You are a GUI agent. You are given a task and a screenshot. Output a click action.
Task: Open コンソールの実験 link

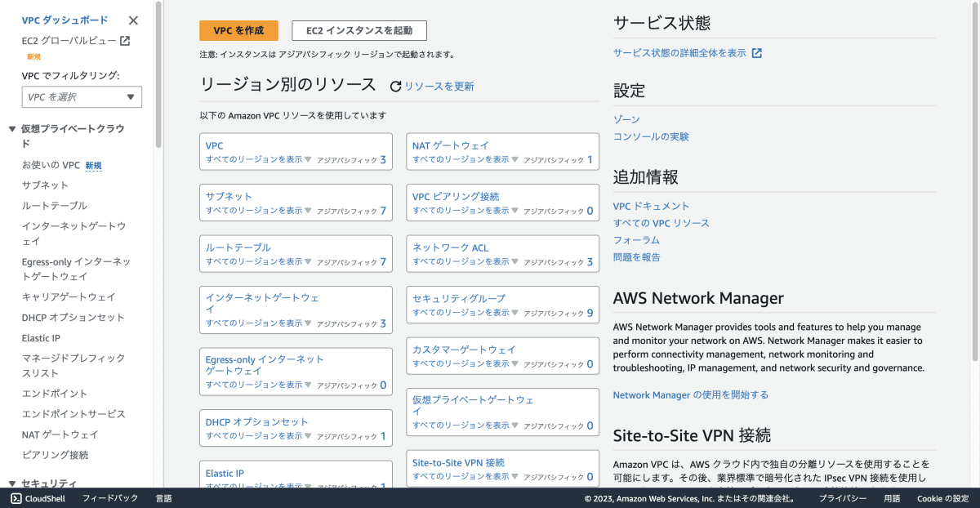pyautogui.click(x=651, y=137)
